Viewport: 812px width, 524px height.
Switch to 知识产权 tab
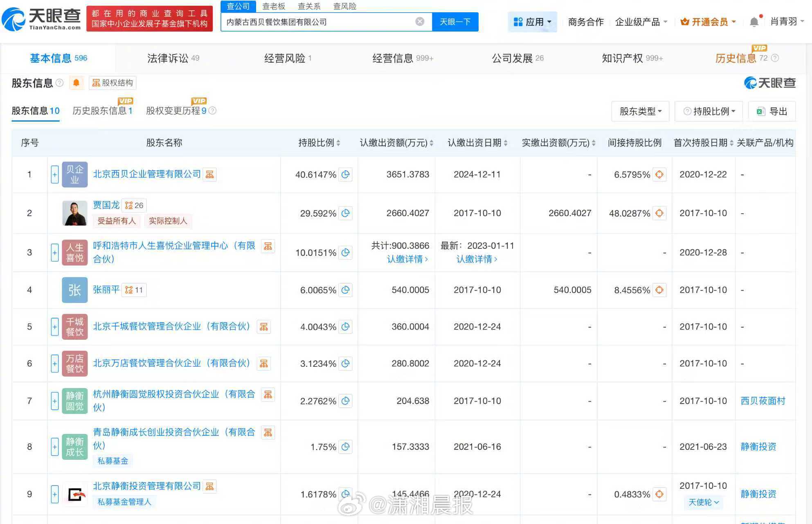coord(632,58)
